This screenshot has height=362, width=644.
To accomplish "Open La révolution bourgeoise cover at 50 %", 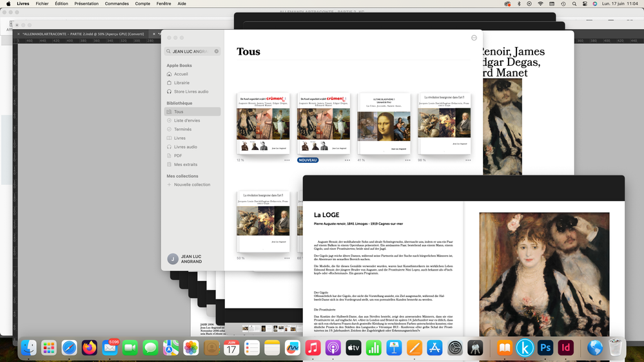I will coord(263,222).
